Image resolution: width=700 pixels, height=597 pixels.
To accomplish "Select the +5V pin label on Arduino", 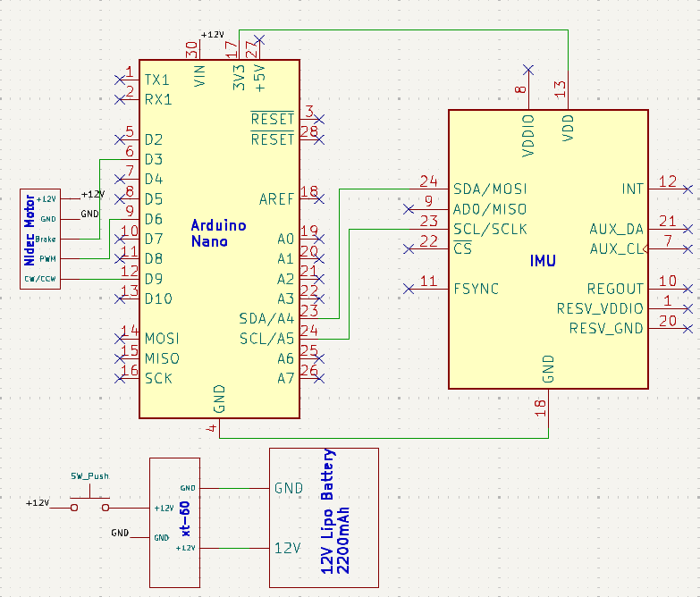I will point(259,78).
